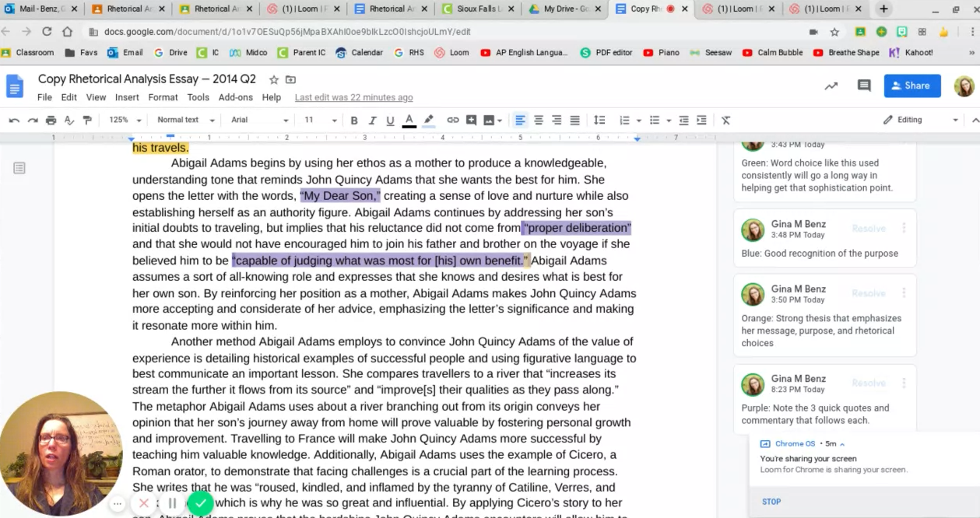The width and height of the screenshot is (980, 518).
Task: Toggle bold formatting
Action: click(354, 121)
